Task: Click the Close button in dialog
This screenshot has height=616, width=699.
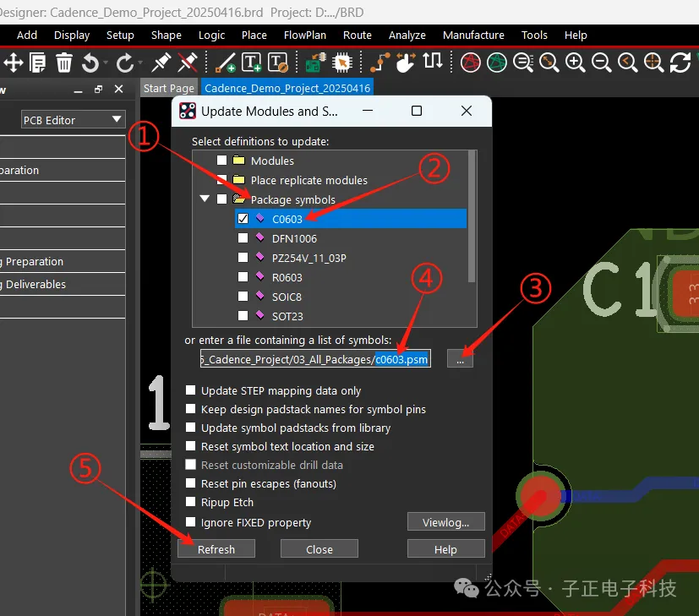Action: pos(319,549)
